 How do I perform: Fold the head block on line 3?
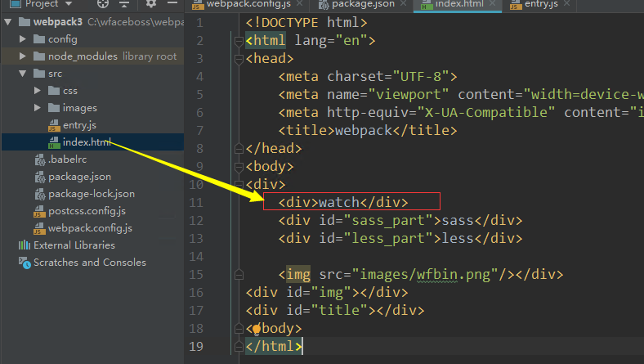[x=239, y=59]
